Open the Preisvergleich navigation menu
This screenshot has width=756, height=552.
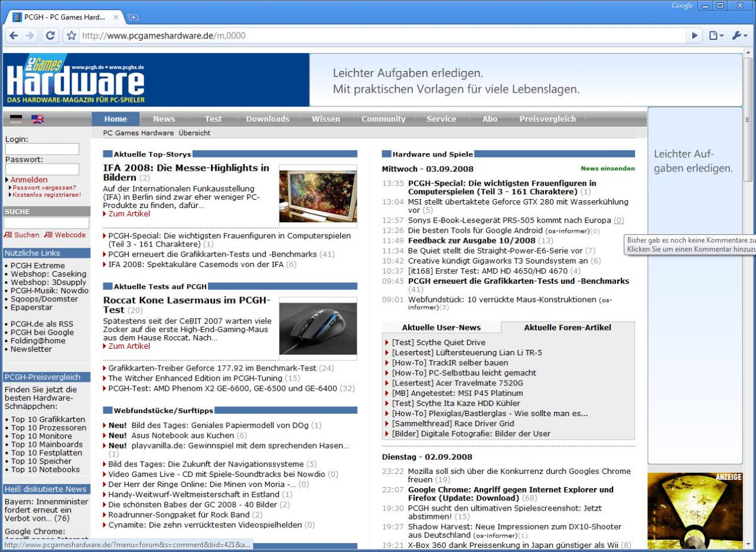pyautogui.click(x=548, y=119)
